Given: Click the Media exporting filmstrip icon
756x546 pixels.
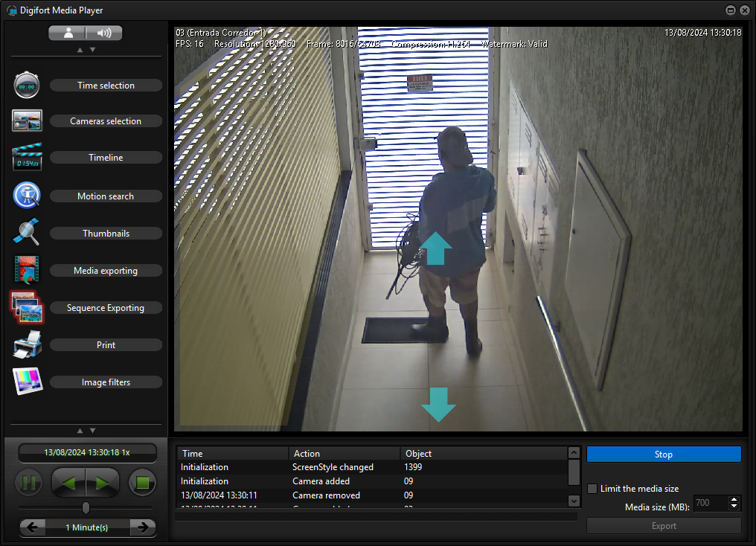Looking at the screenshot, I should (x=27, y=269).
